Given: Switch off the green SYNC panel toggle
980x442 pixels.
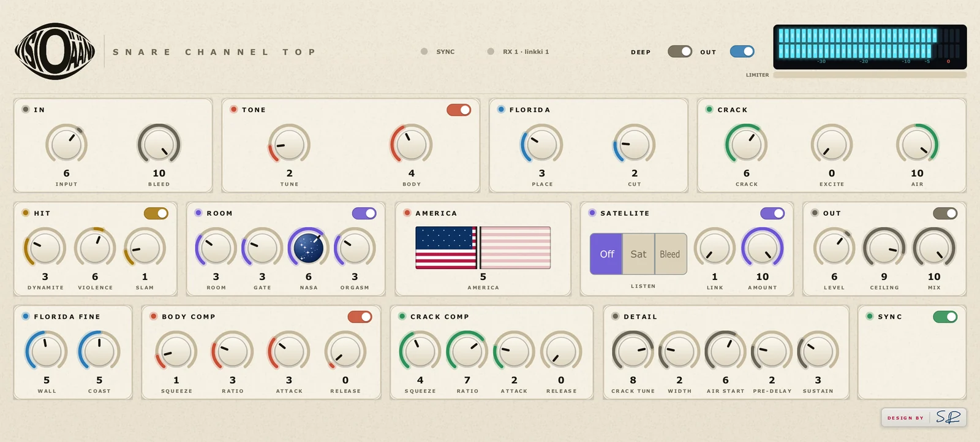Looking at the screenshot, I should click(945, 317).
